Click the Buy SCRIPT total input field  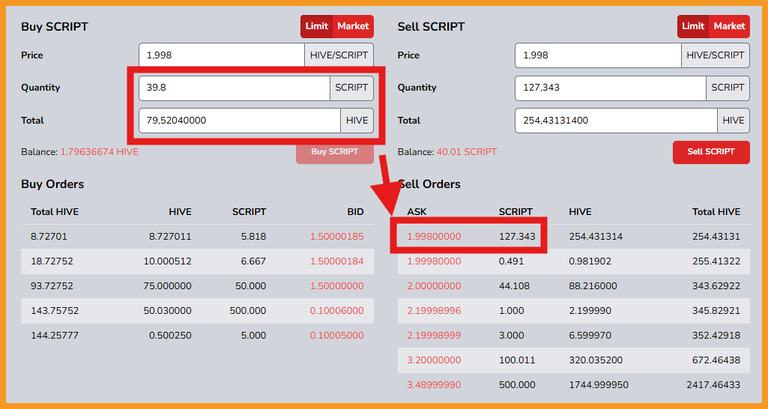tap(240, 120)
